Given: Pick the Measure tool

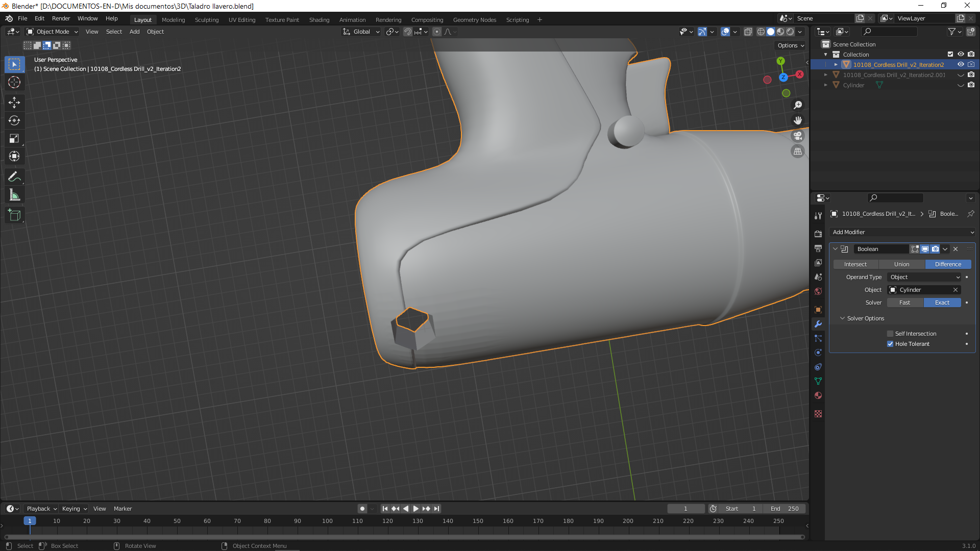Looking at the screenshot, I should coord(14,195).
